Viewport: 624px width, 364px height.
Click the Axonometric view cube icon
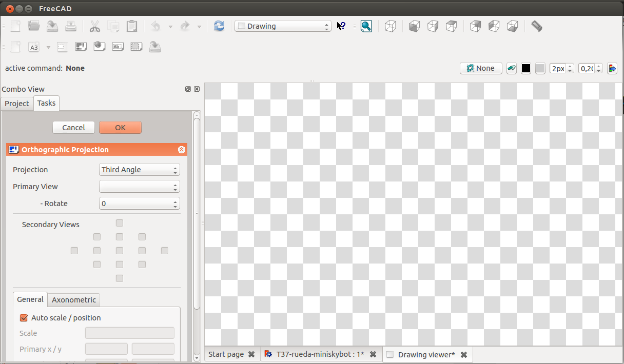[391, 26]
